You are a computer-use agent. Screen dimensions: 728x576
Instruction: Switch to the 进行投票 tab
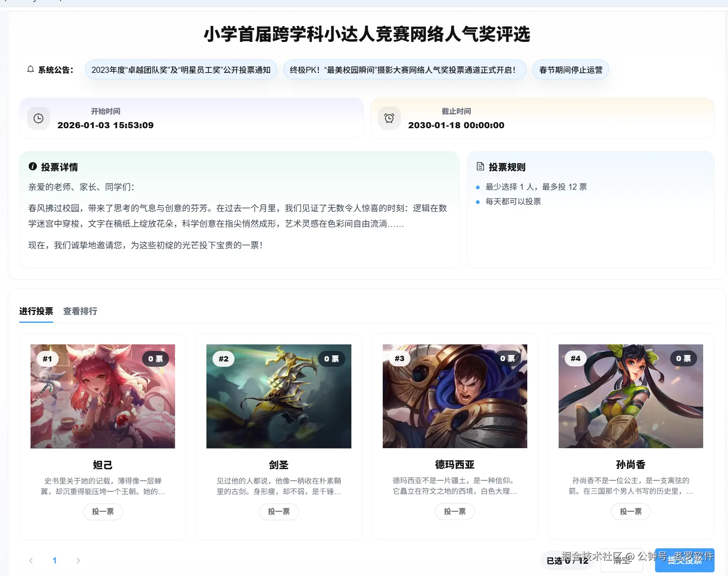36,311
